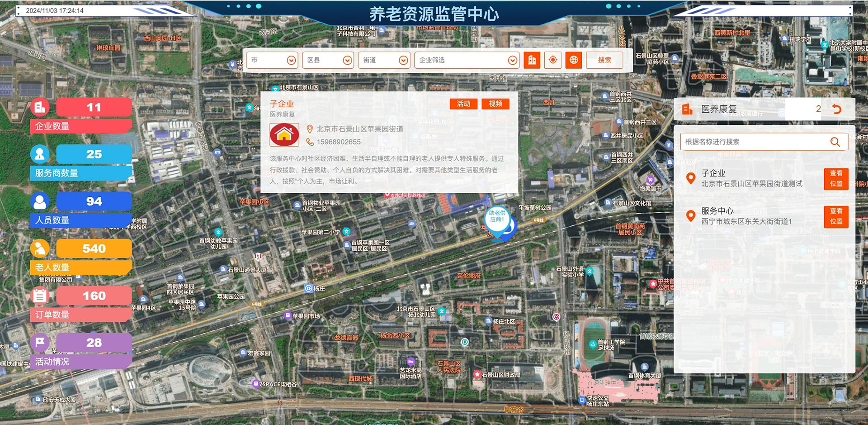Open 视频 video on the enterprise card
Image resolution: width=868 pixels, height=425 pixels.
tap(495, 104)
